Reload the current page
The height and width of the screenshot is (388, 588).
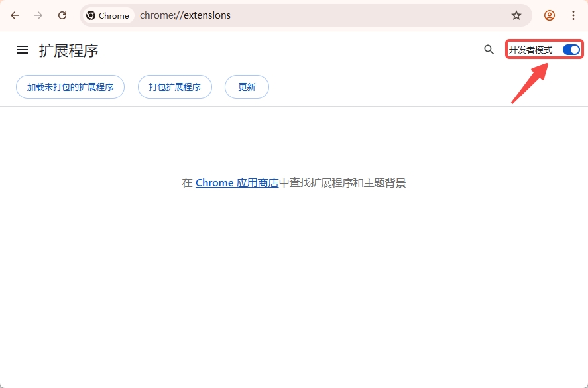pos(62,15)
